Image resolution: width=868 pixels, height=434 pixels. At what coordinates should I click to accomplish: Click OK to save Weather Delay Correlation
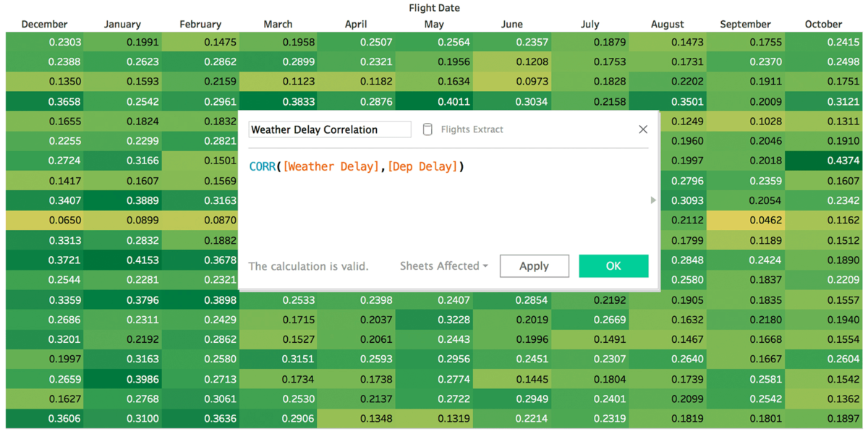613,265
